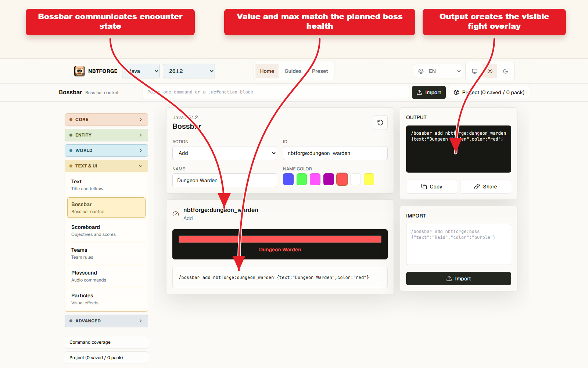
Task: Open the Preset tab
Action: [320, 71]
